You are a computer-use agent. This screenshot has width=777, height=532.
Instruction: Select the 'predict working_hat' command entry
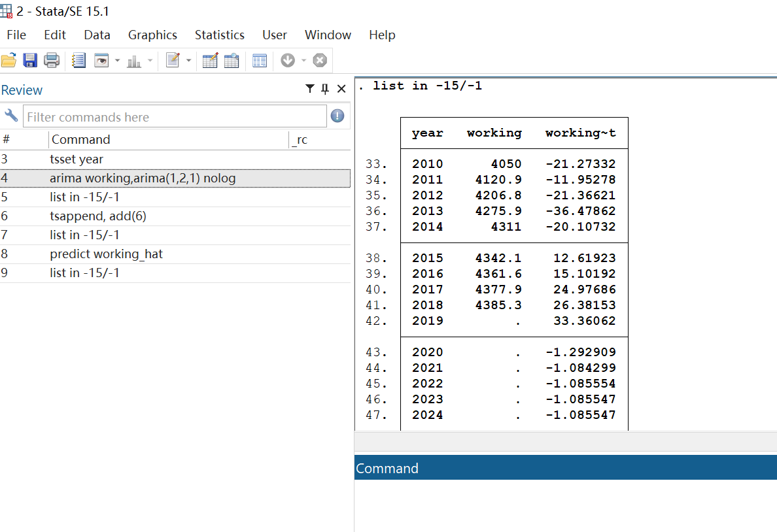tap(106, 254)
